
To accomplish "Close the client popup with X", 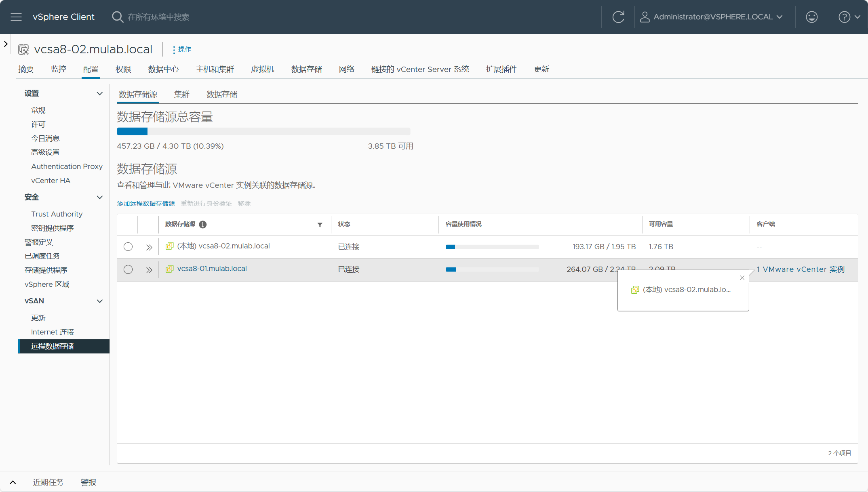I will (x=742, y=278).
